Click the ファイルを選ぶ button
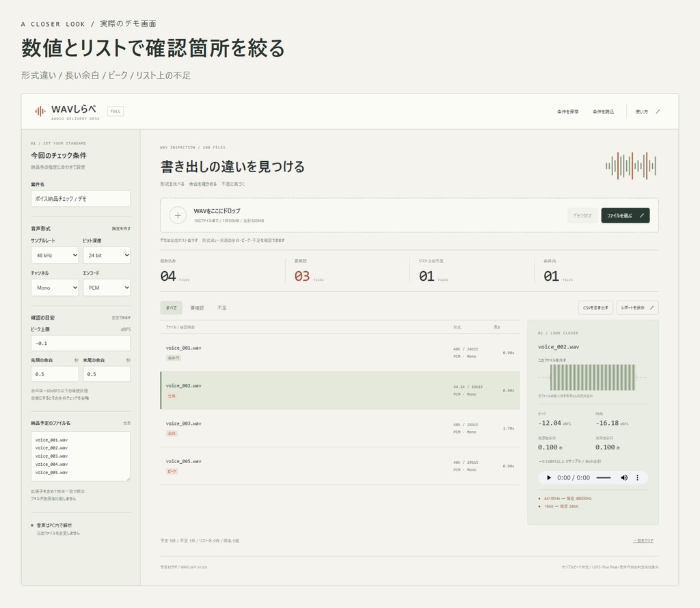 pos(625,215)
